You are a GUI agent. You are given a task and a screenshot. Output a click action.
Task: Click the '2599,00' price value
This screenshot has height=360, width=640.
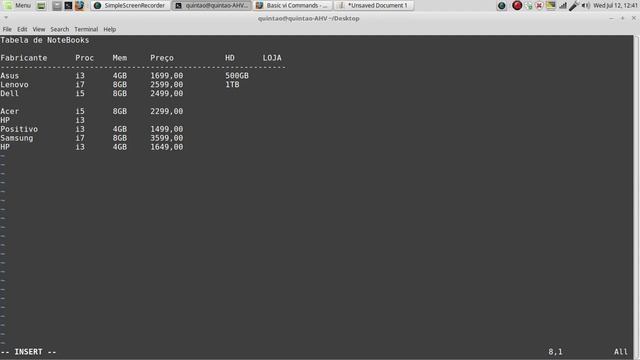[167, 84]
